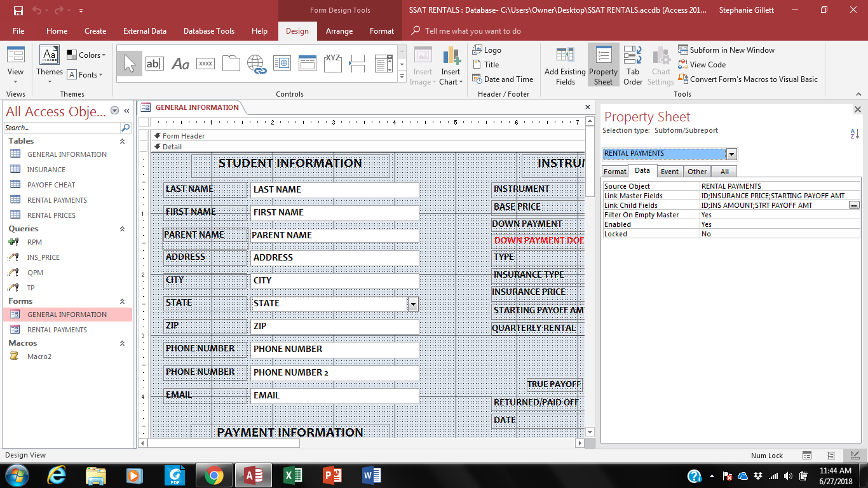
Task: Insert Date and Time
Action: point(503,79)
